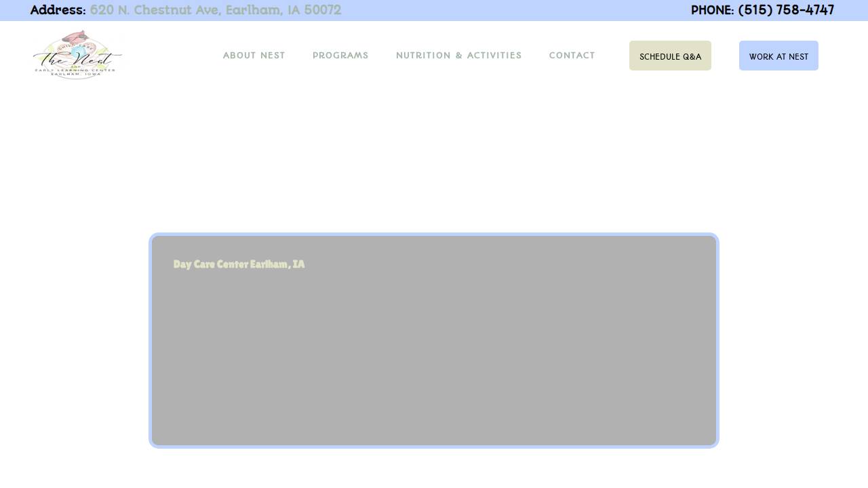
Task: Book a session using Schedule Q&A
Action: coord(670,56)
